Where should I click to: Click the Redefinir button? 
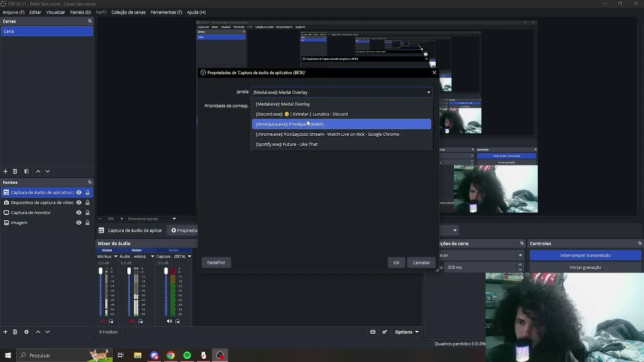216,262
